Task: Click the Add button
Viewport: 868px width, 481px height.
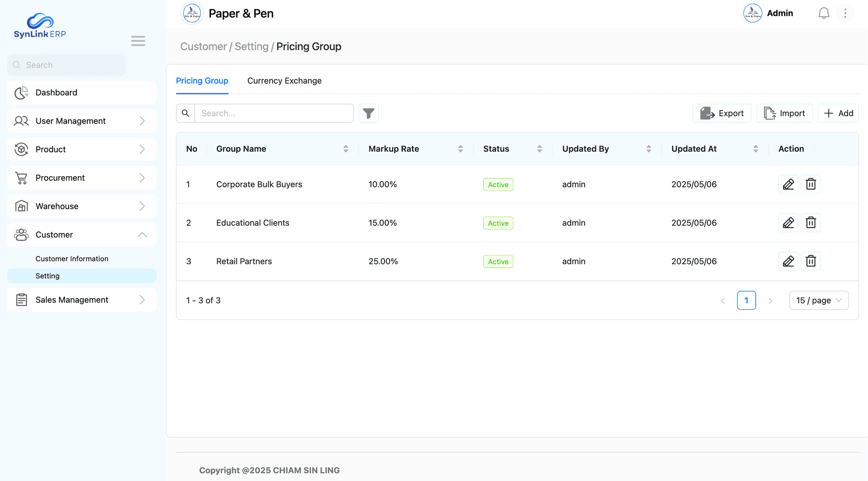Action: coord(837,113)
